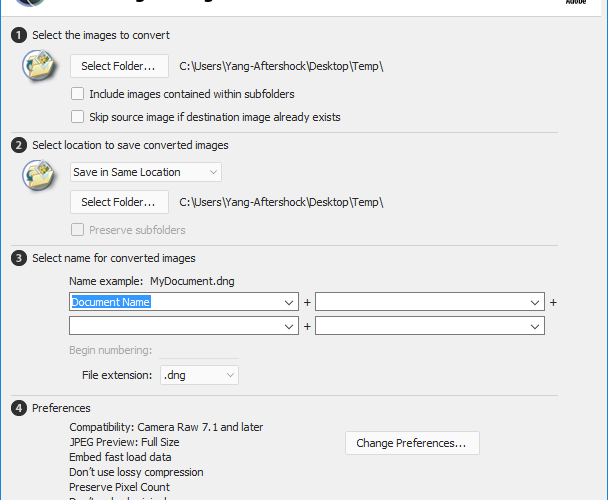
Task: Click destination path text in step 2
Action: pos(281,202)
